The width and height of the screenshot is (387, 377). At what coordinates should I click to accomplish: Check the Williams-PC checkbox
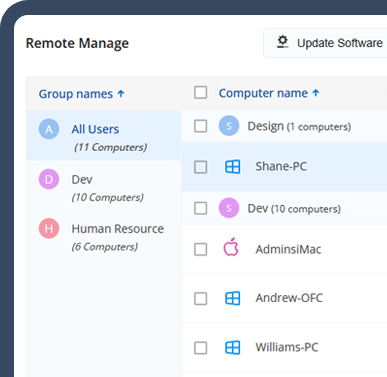point(200,348)
